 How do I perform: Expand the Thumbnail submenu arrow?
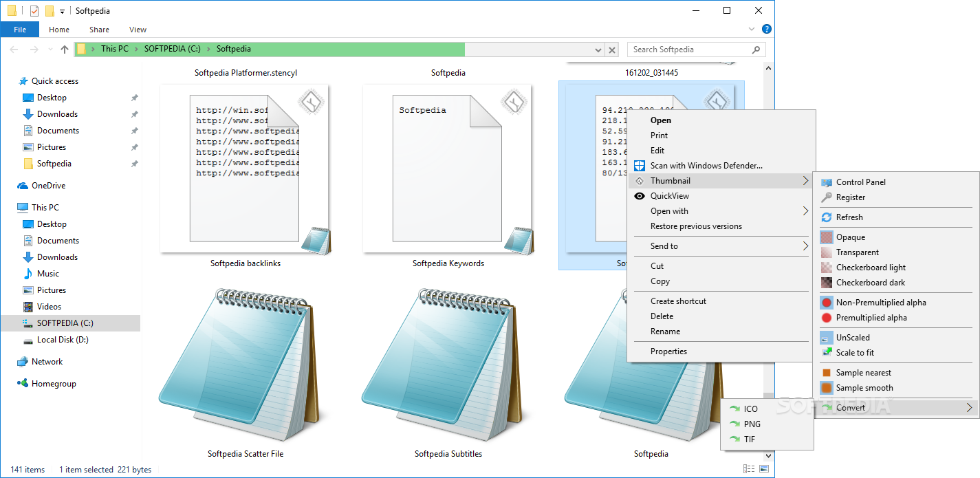[805, 181]
